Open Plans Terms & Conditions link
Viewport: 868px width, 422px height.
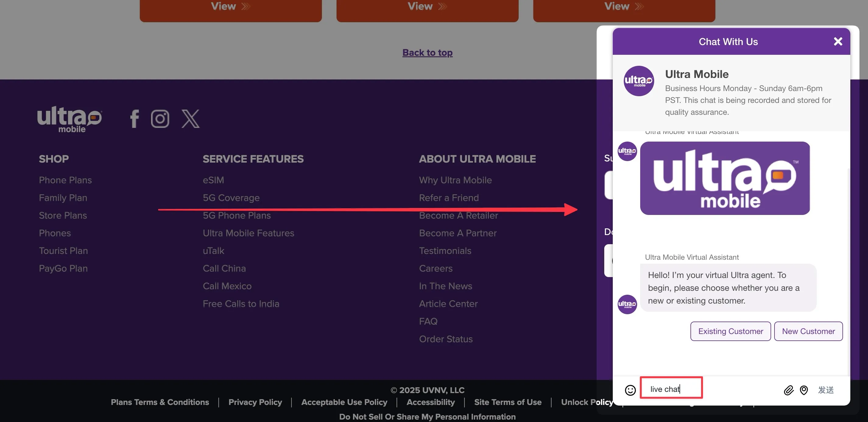tap(160, 402)
